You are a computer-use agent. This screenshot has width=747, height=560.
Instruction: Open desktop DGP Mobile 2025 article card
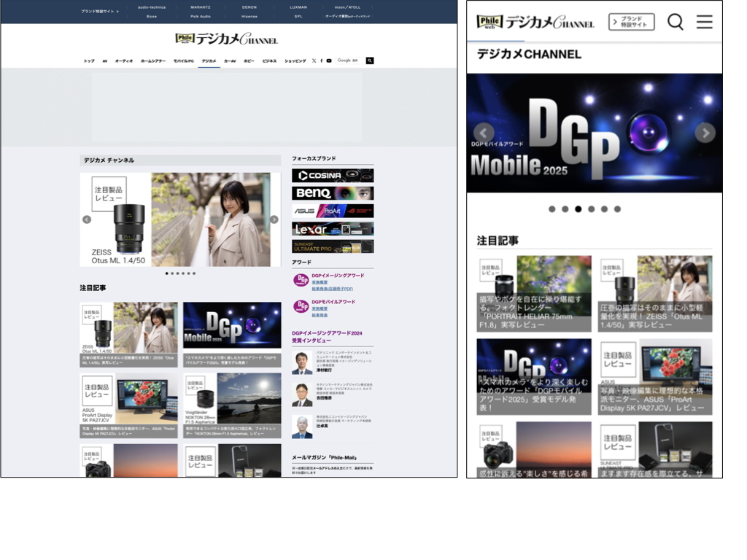[232, 334]
